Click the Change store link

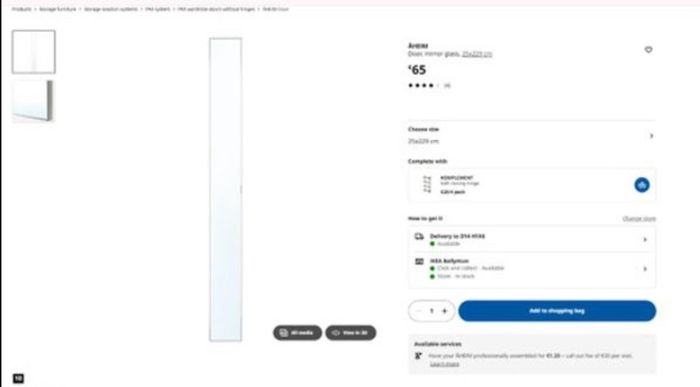tap(639, 219)
